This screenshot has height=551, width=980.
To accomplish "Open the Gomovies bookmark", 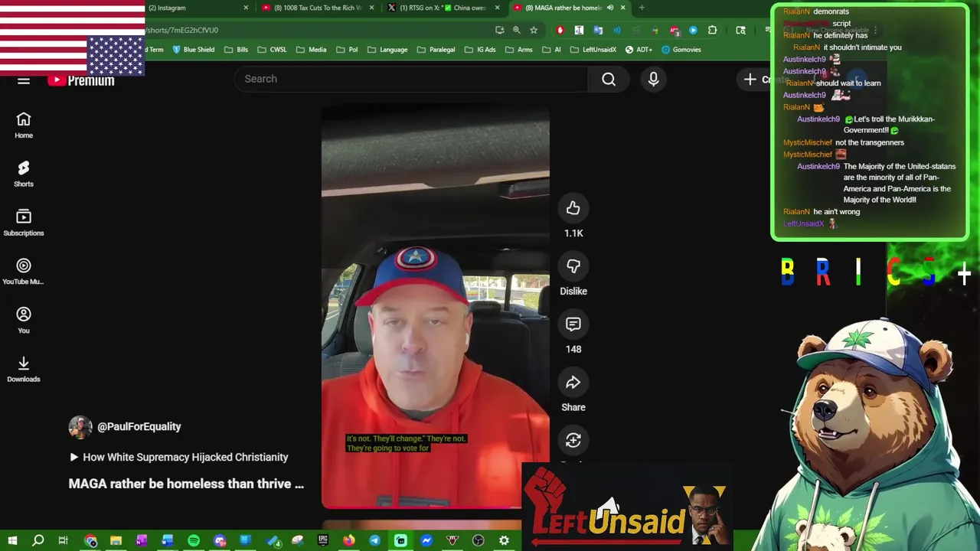I will (x=681, y=50).
